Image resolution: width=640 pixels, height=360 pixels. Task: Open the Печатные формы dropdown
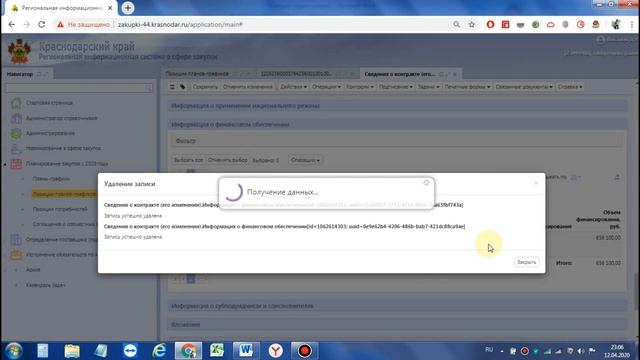click(467, 87)
